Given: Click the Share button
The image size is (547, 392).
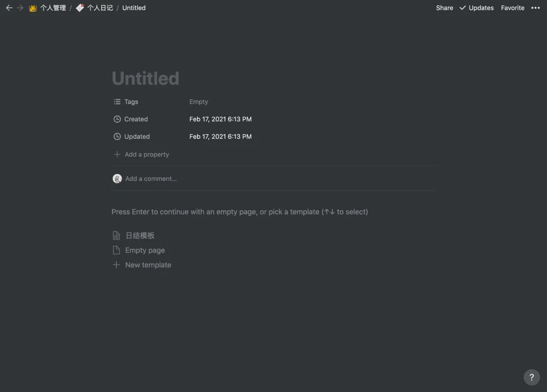Looking at the screenshot, I should pyautogui.click(x=444, y=8).
